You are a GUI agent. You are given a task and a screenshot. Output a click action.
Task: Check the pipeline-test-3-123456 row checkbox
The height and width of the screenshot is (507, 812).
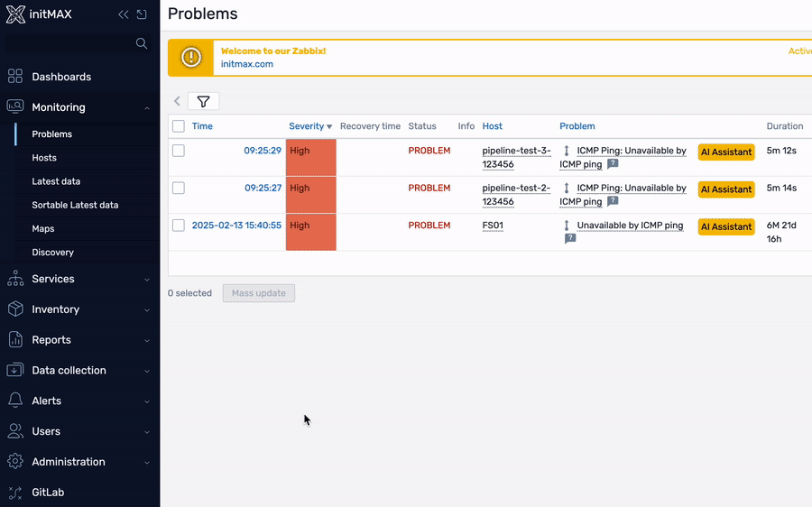click(179, 151)
